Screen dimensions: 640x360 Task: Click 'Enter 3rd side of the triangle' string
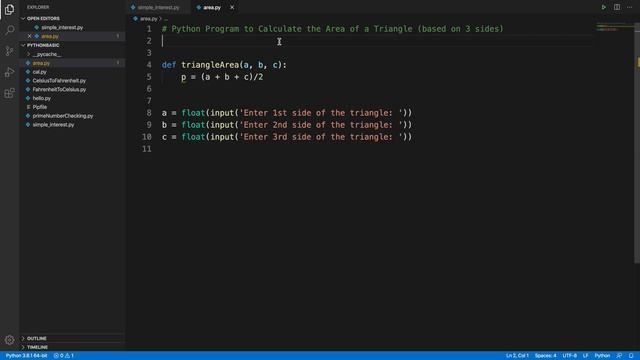click(320, 137)
